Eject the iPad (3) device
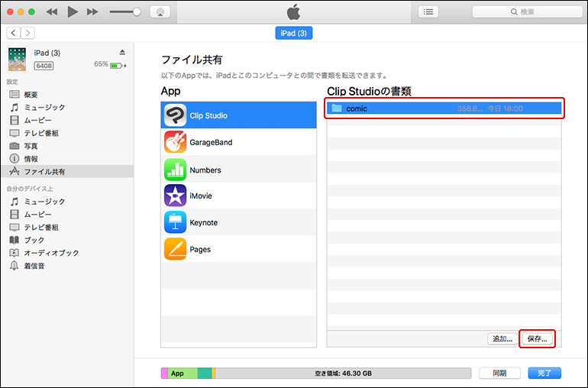Image resolution: width=588 pixels, height=388 pixels. coord(122,52)
